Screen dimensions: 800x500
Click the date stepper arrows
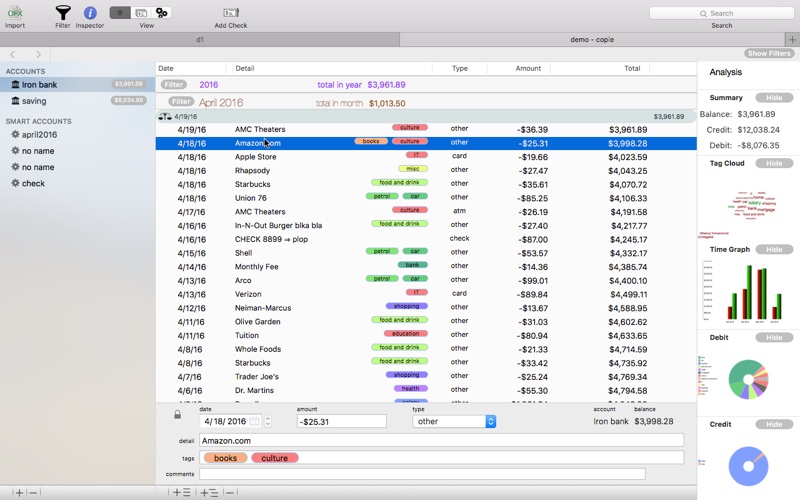pyautogui.click(x=268, y=421)
